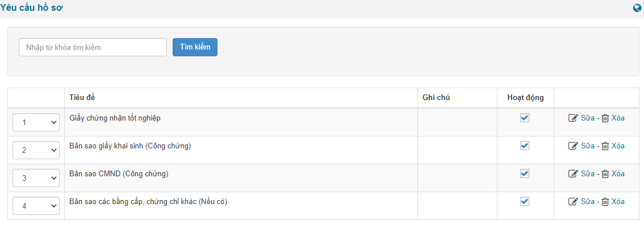Disable Hoạt động checkbox for Bản sao CMND
The width and height of the screenshot is (644, 228).
pos(525,173)
